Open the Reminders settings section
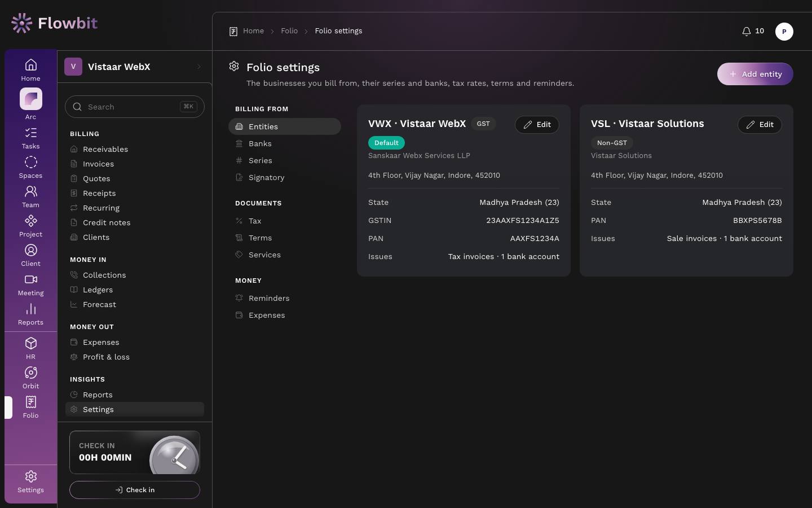 coord(285,298)
